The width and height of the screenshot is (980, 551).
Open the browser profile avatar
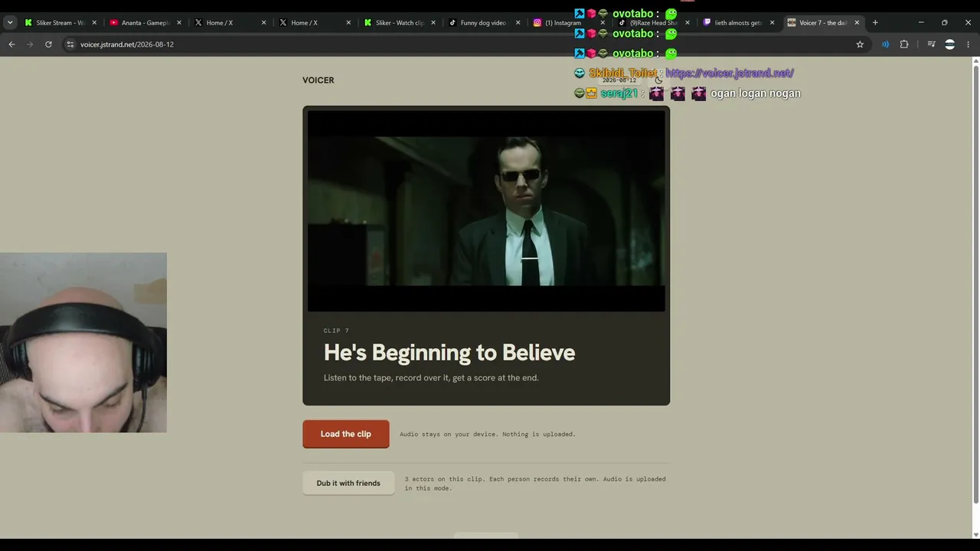click(x=950, y=44)
